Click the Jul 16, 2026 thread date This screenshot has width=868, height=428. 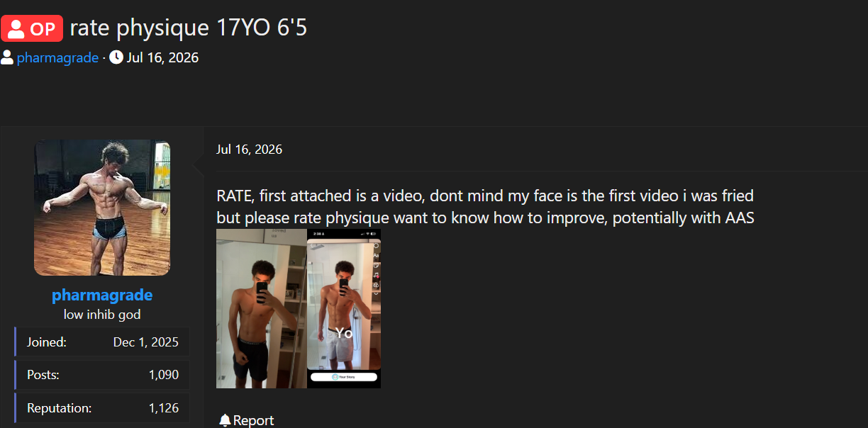click(162, 57)
